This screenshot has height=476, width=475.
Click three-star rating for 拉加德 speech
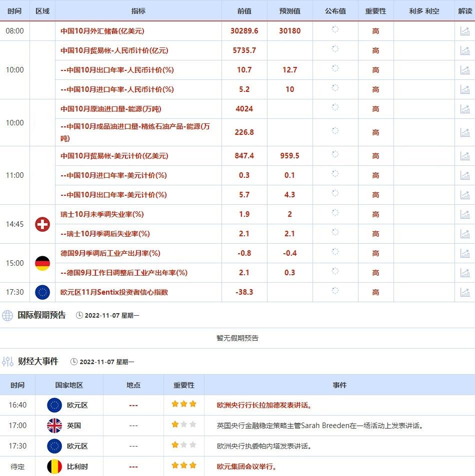pyautogui.click(x=183, y=405)
